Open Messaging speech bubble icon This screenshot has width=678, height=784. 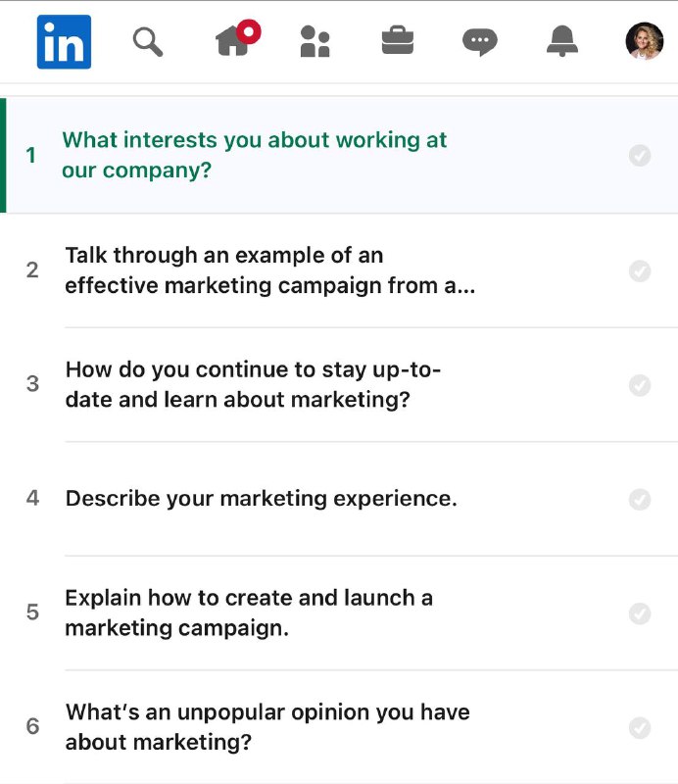coord(479,42)
